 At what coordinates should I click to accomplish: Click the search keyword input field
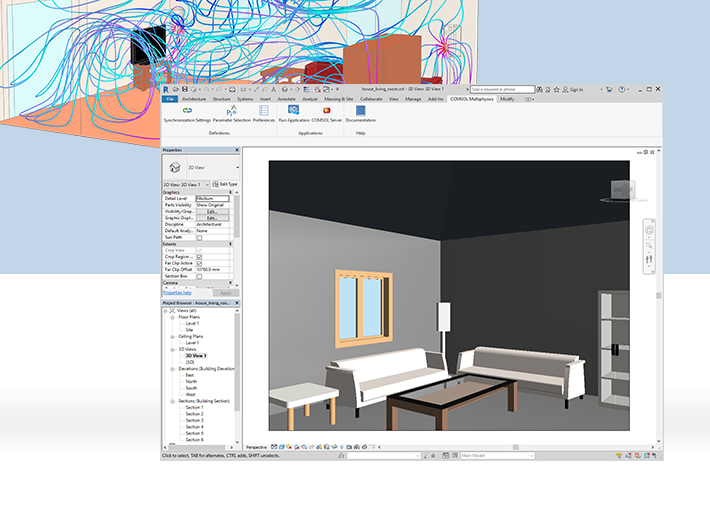(502, 90)
